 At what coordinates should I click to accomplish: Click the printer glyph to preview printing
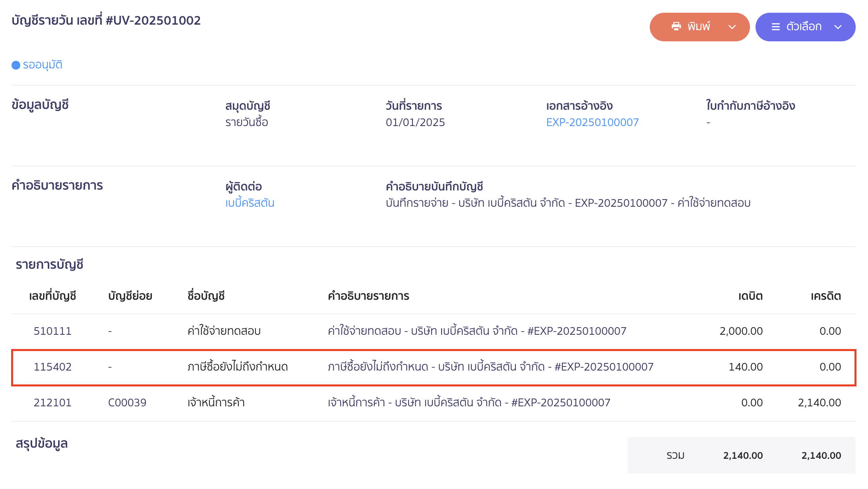(x=676, y=26)
